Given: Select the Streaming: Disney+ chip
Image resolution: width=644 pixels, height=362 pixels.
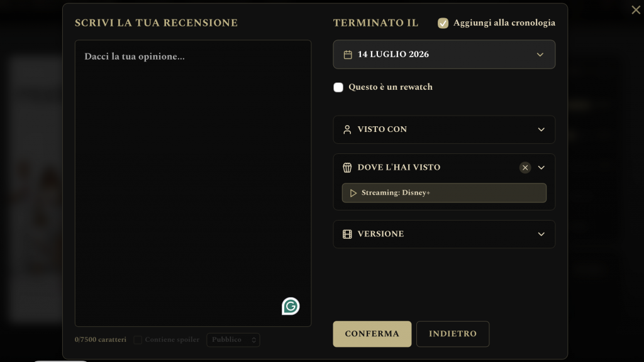Looking at the screenshot, I should [444, 193].
